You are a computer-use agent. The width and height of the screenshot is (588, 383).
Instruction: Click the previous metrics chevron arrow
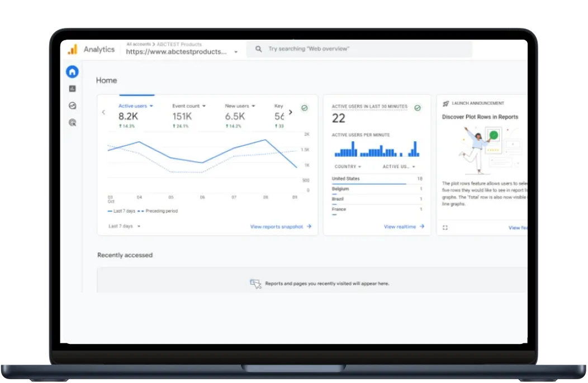click(x=103, y=112)
